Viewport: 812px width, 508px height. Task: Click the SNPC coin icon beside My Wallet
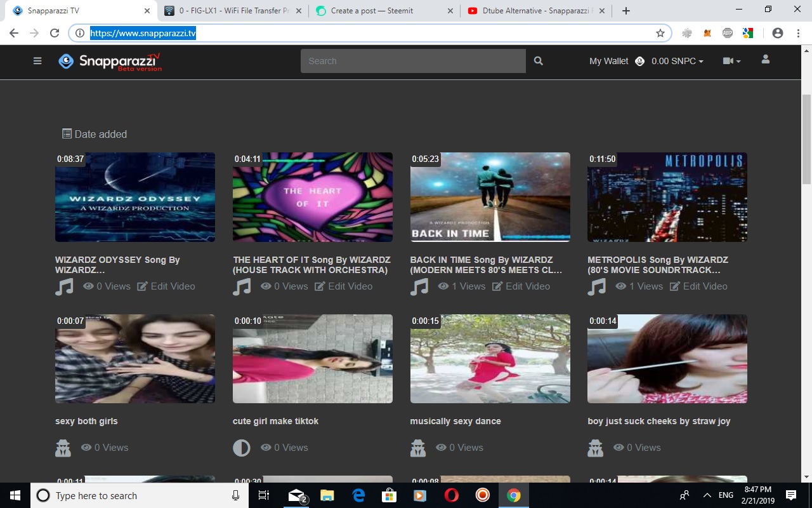click(639, 61)
